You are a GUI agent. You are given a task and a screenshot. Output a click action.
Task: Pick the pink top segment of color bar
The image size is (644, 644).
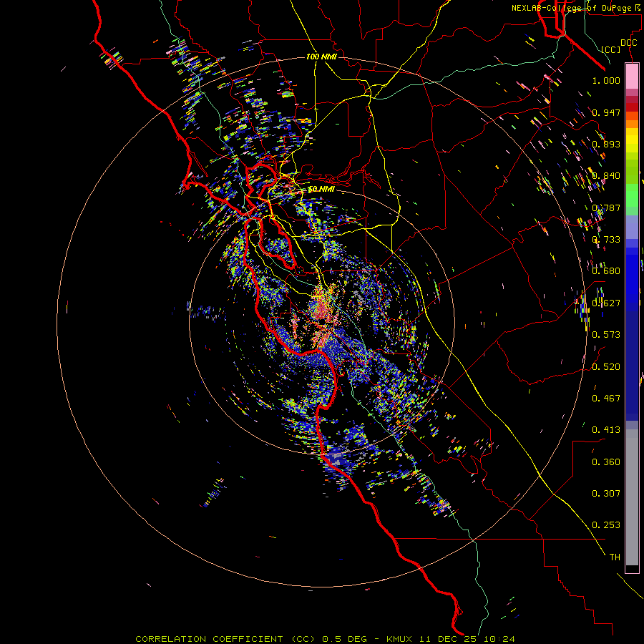click(632, 77)
